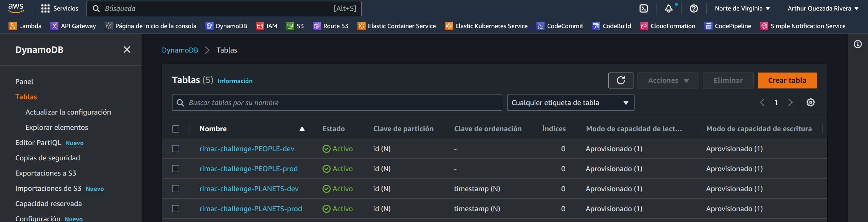
Task: Open CloudShell terminal icon
Action: click(x=643, y=8)
